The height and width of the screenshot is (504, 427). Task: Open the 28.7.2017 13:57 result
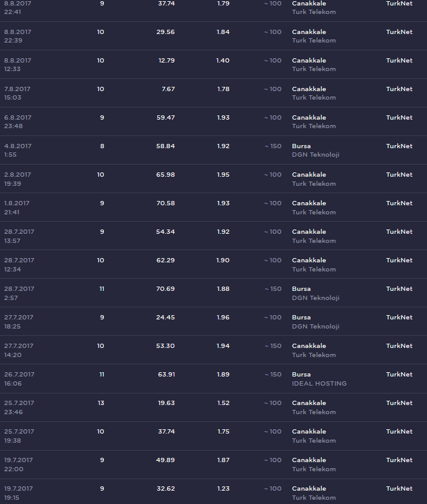(214, 236)
